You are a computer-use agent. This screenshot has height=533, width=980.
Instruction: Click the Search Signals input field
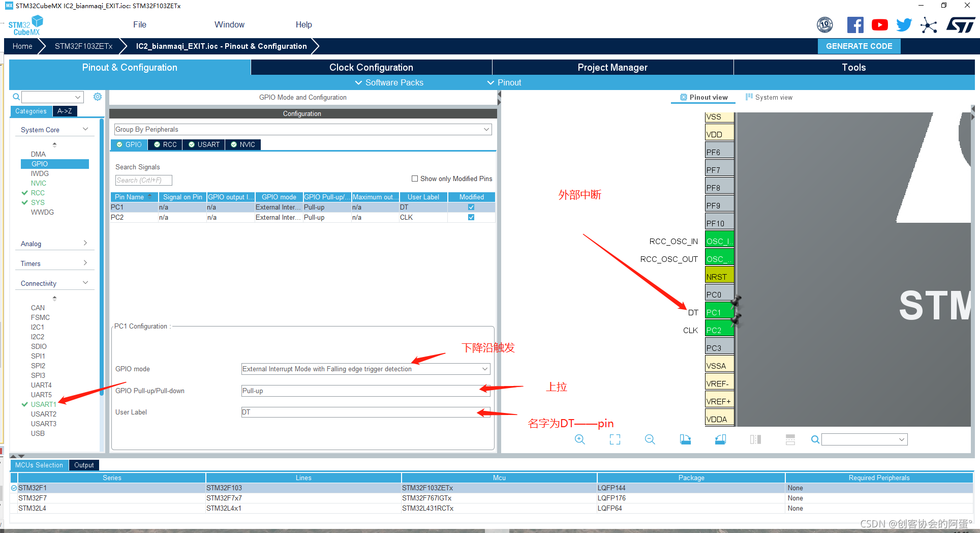point(143,180)
